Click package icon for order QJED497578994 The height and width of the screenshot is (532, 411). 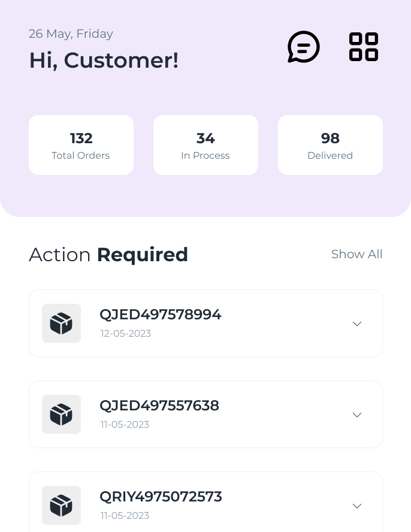click(61, 324)
